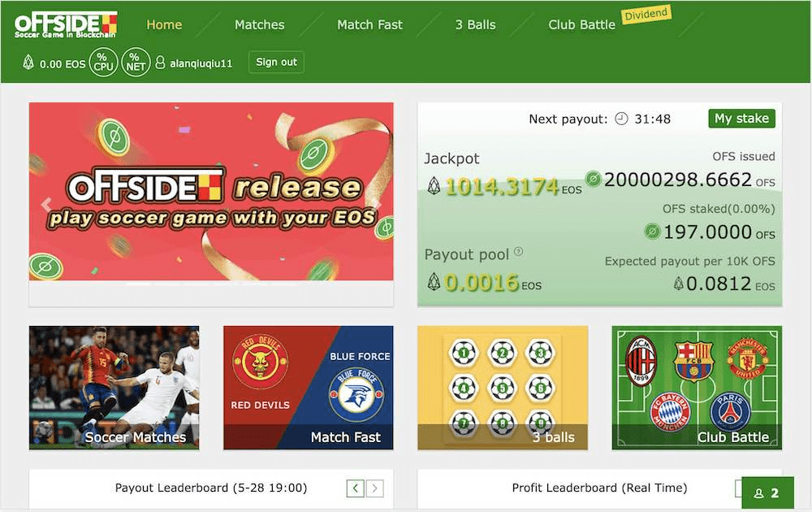The height and width of the screenshot is (512, 812).
Task: Navigate to Match Fast page
Action: tap(369, 24)
